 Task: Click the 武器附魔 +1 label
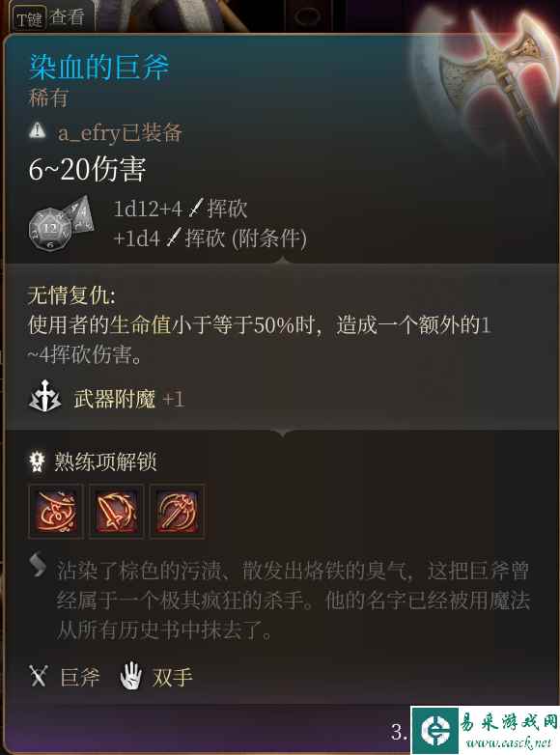tap(128, 399)
